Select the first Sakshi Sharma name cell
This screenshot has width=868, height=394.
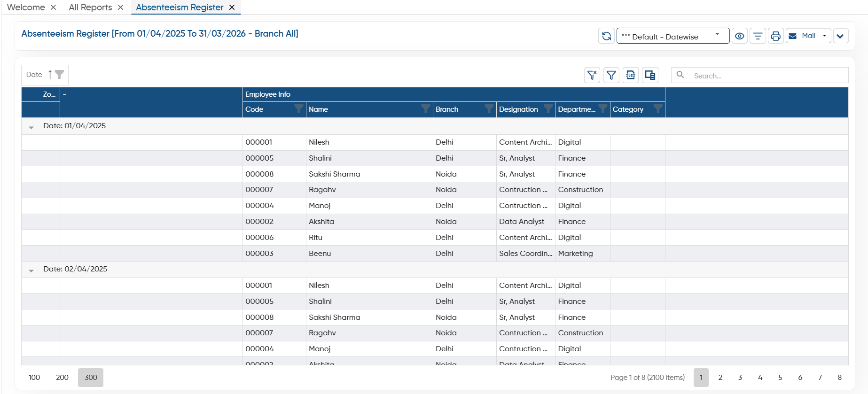click(369, 174)
